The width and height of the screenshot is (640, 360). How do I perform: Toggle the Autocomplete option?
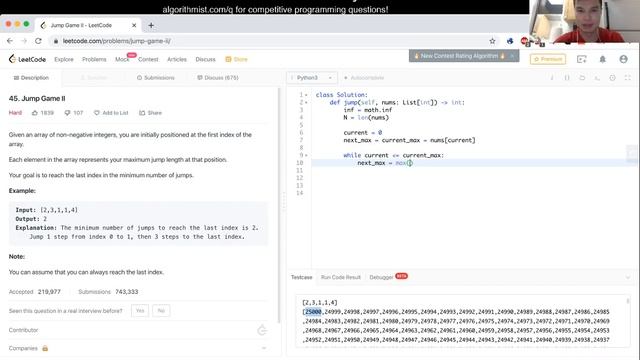364,78
